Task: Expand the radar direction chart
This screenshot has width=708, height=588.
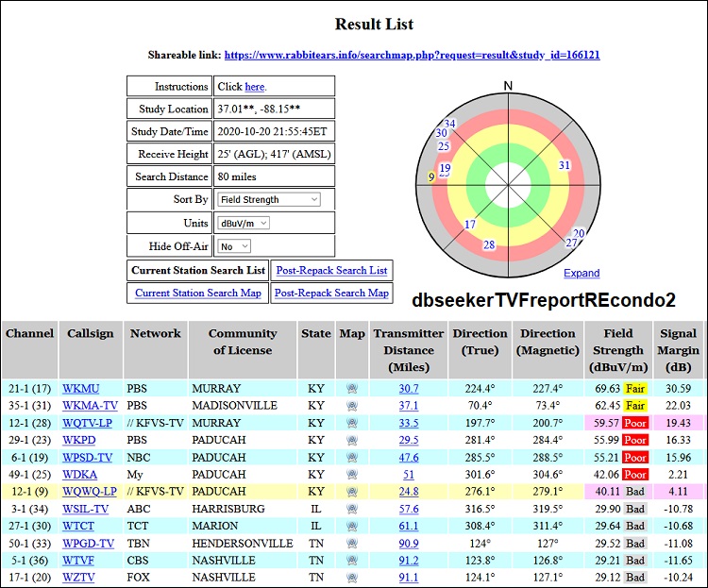Action: point(582,273)
